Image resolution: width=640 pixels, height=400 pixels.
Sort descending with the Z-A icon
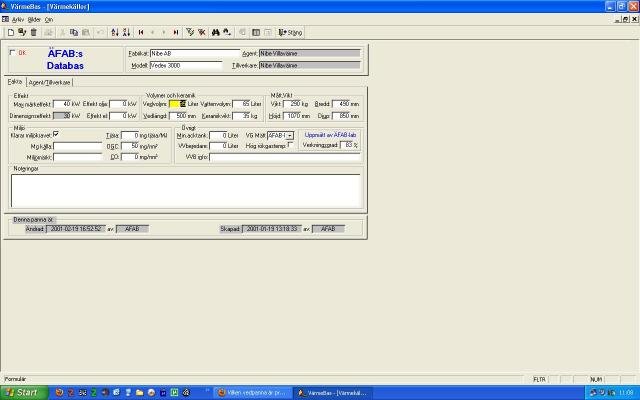[126, 32]
